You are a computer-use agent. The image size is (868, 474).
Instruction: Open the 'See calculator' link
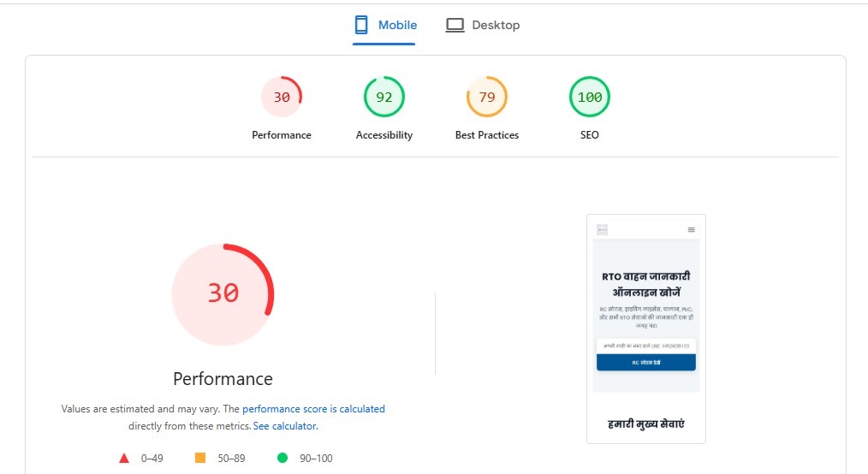pyautogui.click(x=285, y=426)
